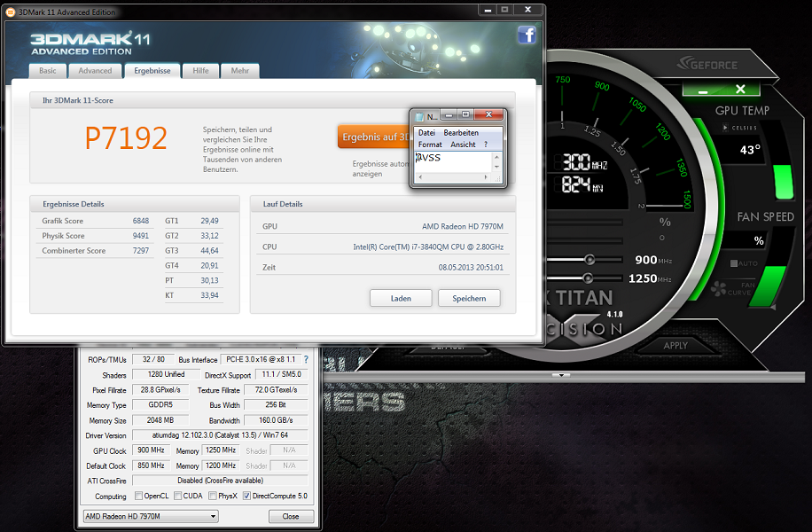Select the Ergebnisse tab

click(x=152, y=71)
